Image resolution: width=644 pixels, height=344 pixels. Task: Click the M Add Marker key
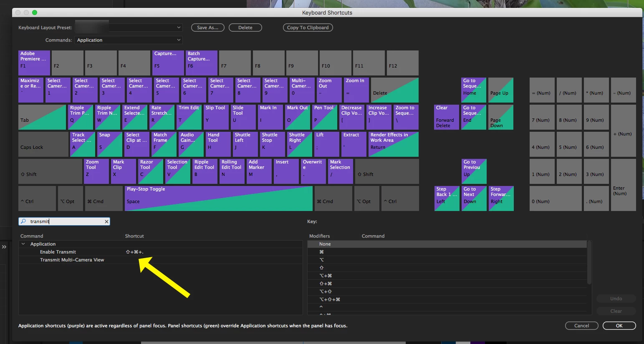pyautogui.click(x=259, y=171)
